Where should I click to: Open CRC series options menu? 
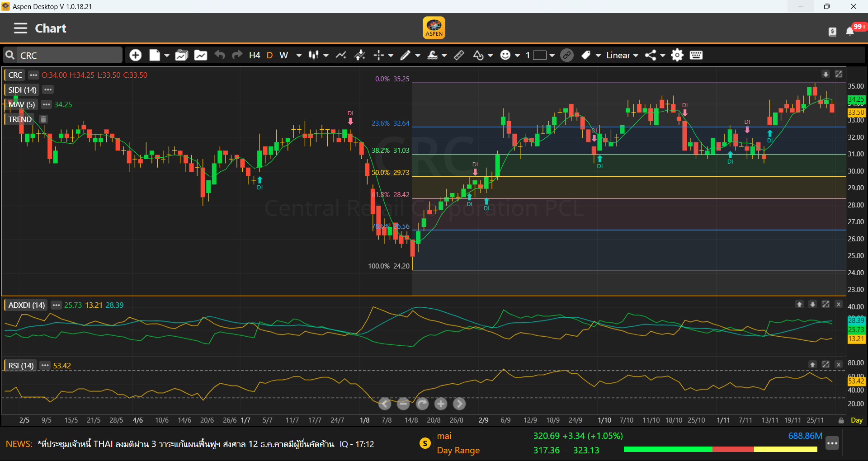click(33, 75)
